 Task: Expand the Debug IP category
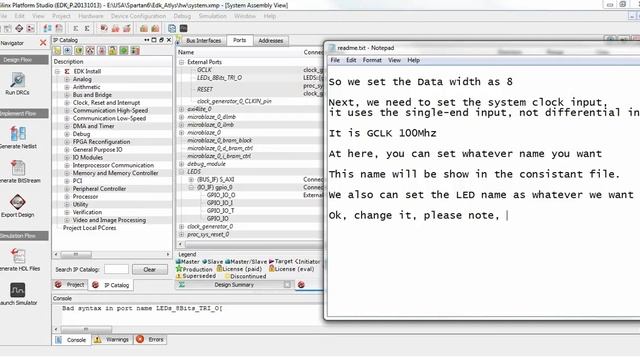pos(67,134)
